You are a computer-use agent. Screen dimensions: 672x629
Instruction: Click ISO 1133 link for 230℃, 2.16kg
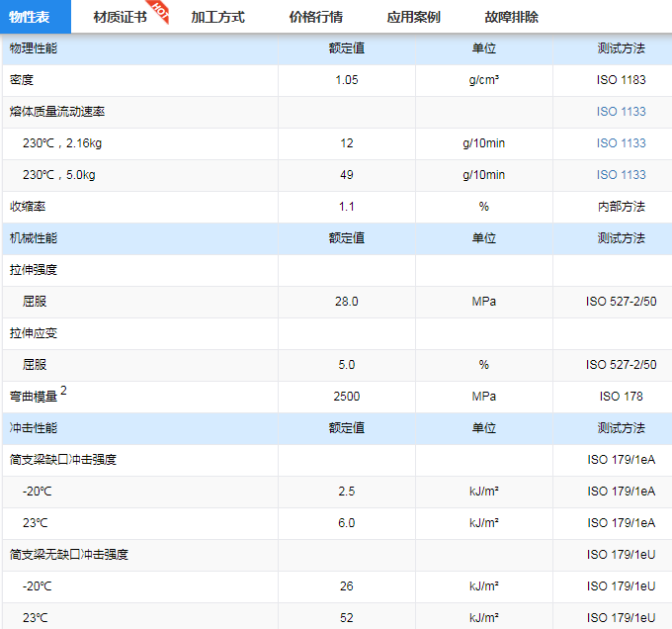coord(621,143)
